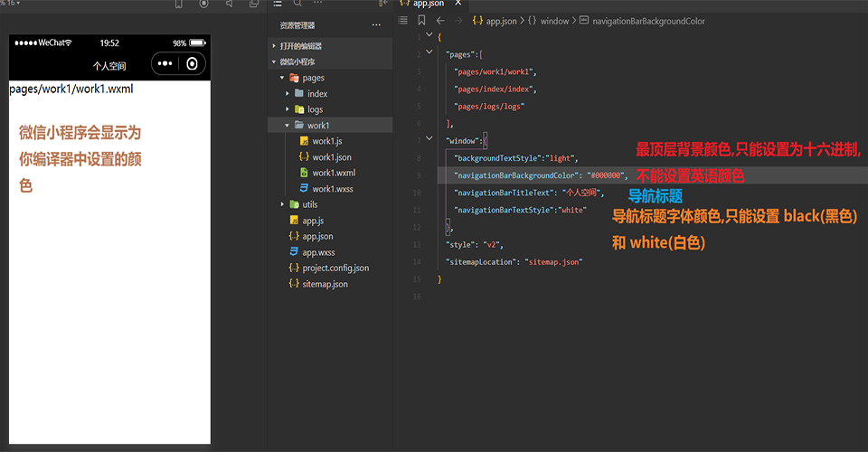Toggle the phone device simulator icon
The height and width of the screenshot is (452, 868).
(179, 4)
